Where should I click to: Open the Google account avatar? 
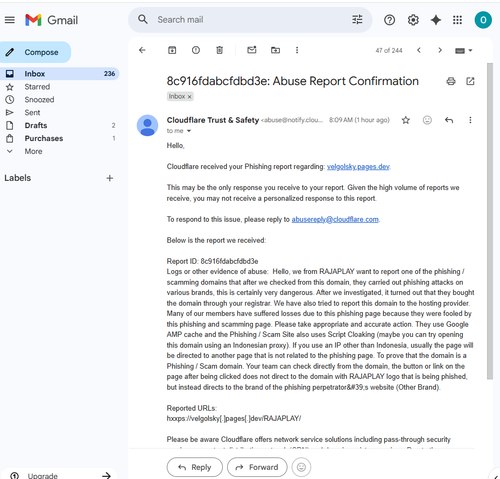(x=483, y=20)
